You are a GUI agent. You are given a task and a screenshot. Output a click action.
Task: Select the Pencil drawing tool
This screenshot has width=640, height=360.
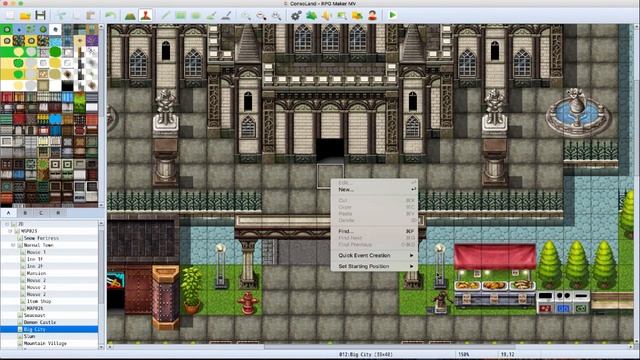[x=165, y=16]
